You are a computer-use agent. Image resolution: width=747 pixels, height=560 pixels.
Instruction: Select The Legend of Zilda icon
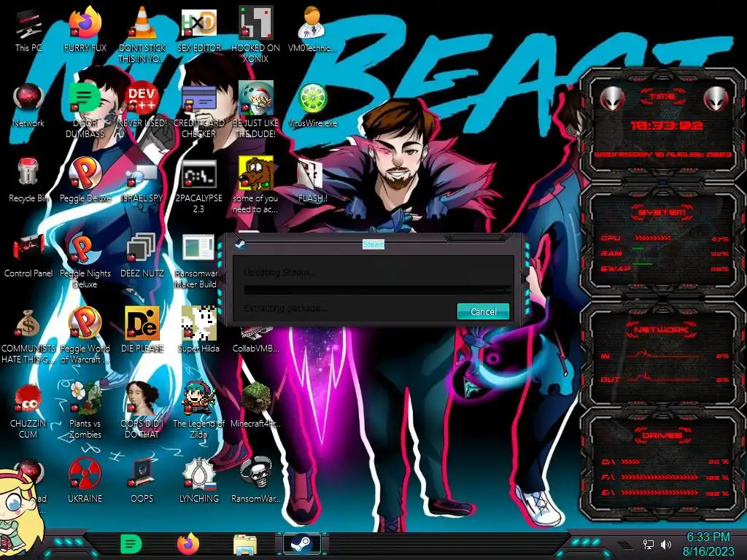click(x=198, y=411)
